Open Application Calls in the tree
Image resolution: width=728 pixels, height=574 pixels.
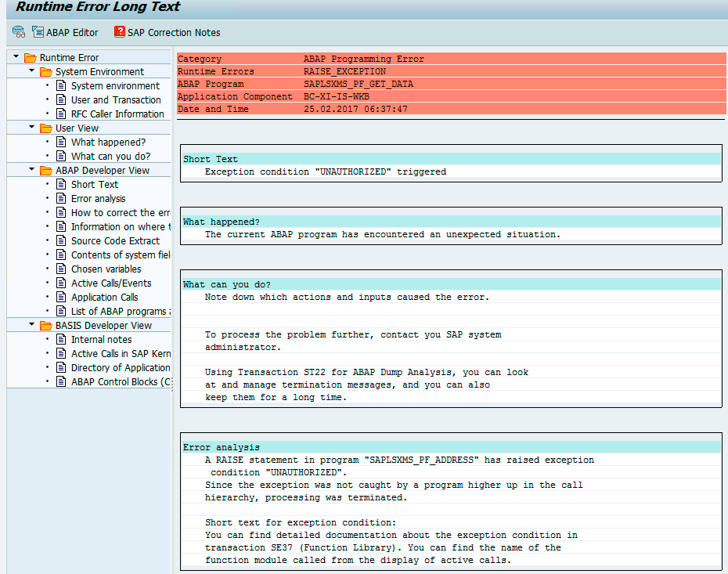pyautogui.click(x=104, y=298)
